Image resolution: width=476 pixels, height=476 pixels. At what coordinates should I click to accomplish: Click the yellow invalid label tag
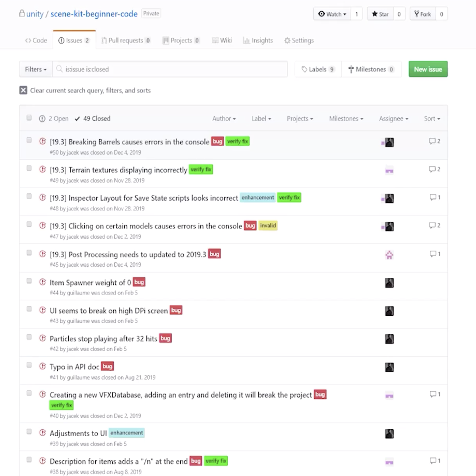268,226
